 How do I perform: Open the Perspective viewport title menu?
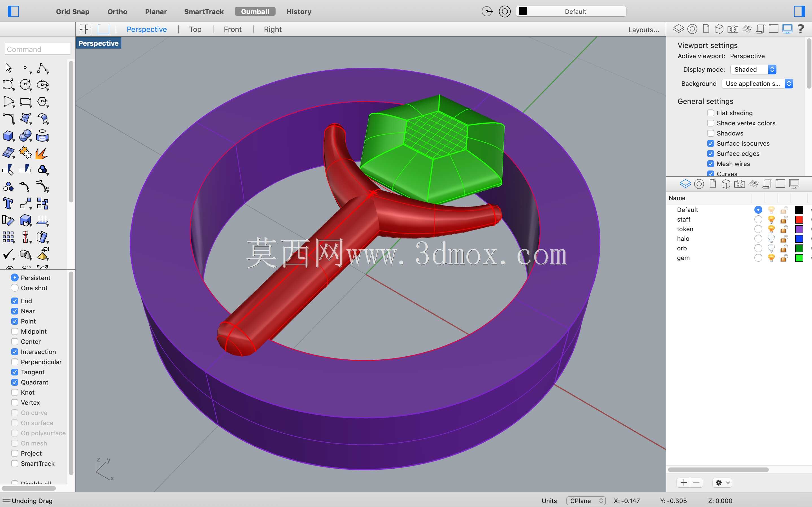coord(99,43)
